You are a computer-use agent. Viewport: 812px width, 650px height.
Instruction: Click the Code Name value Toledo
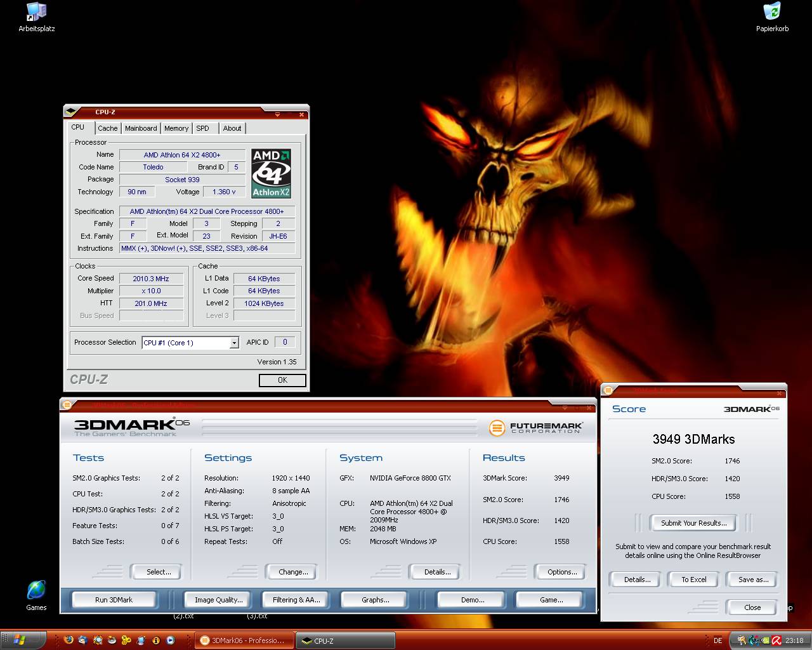153,167
